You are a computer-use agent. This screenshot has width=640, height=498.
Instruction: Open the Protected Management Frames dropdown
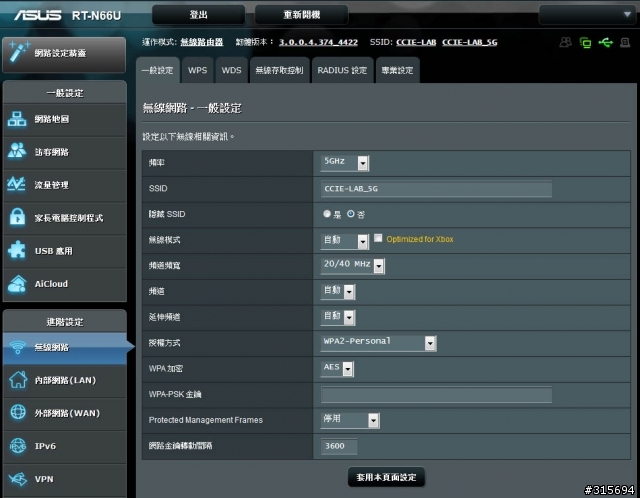350,420
